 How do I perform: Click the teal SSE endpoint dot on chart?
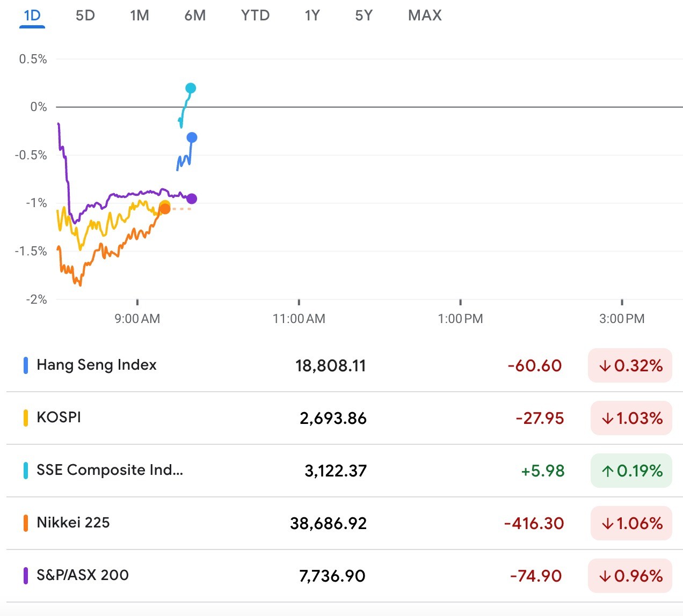(191, 88)
